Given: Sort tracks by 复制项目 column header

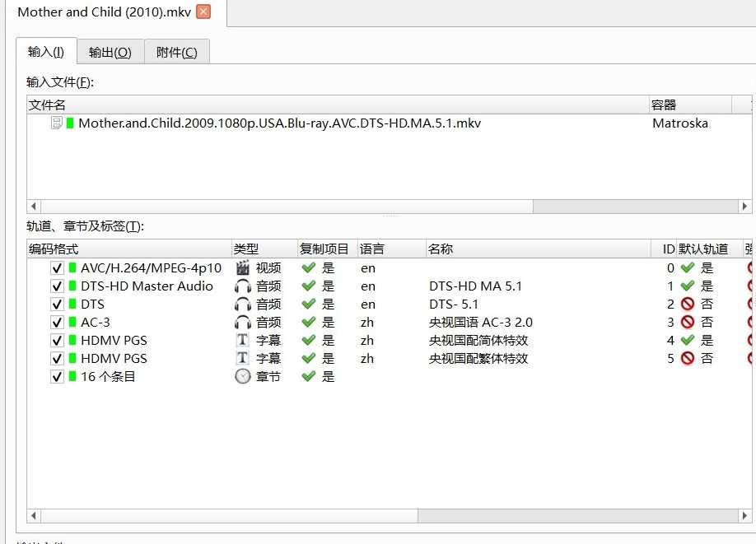Looking at the screenshot, I should point(328,249).
